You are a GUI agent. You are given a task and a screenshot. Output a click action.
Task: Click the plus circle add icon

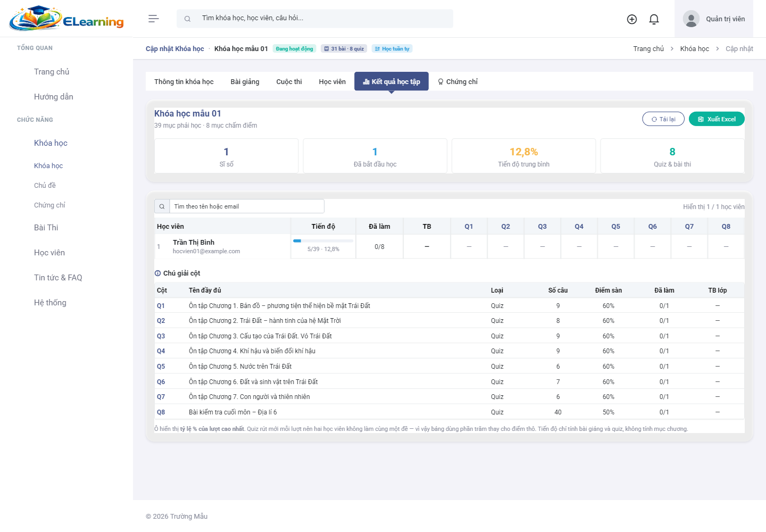632,19
